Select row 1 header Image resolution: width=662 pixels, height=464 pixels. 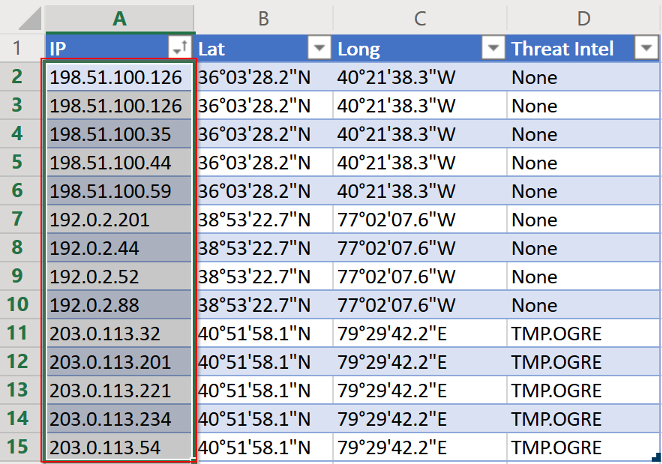18,48
